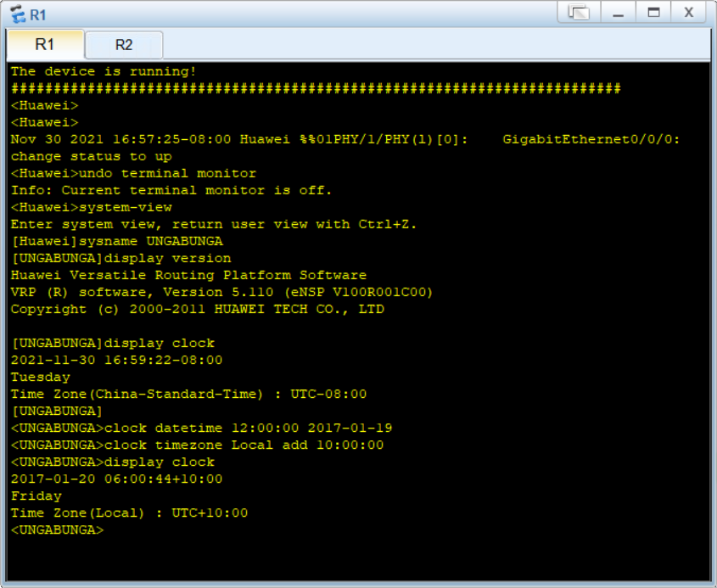Click the 'clock timezone Local add 10:00:00' line
This screenshot has height=588, width=717.
[x=197, y=445]
